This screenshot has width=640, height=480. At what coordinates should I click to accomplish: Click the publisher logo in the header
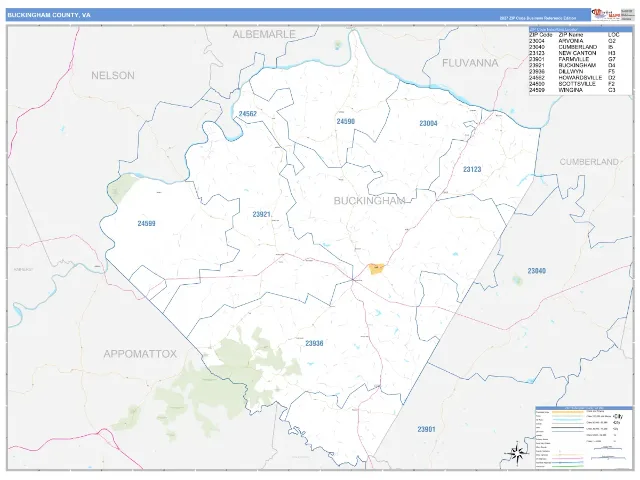(x=605, y=14)
